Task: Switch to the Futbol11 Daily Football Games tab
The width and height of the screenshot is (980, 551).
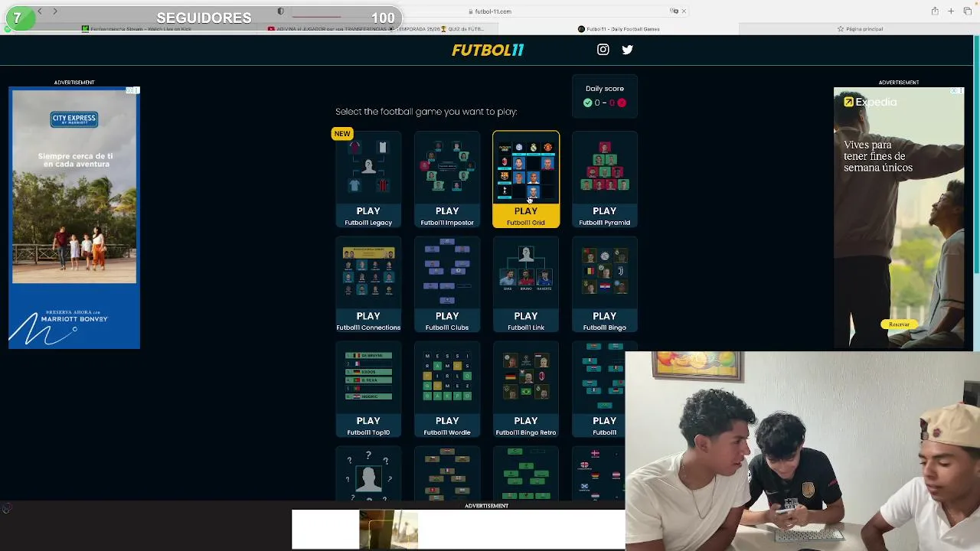Action: click(619, 29)
